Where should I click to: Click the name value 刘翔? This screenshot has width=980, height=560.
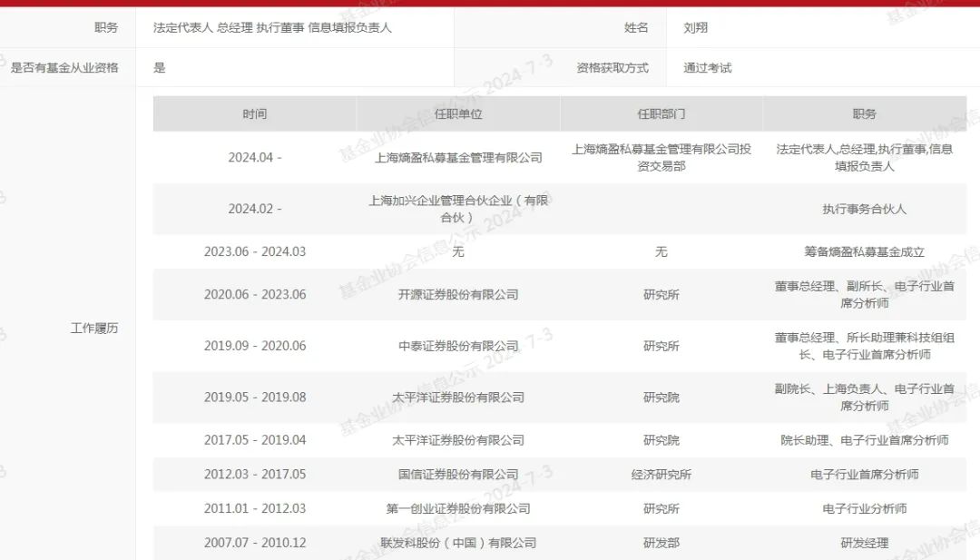point(695,27)
